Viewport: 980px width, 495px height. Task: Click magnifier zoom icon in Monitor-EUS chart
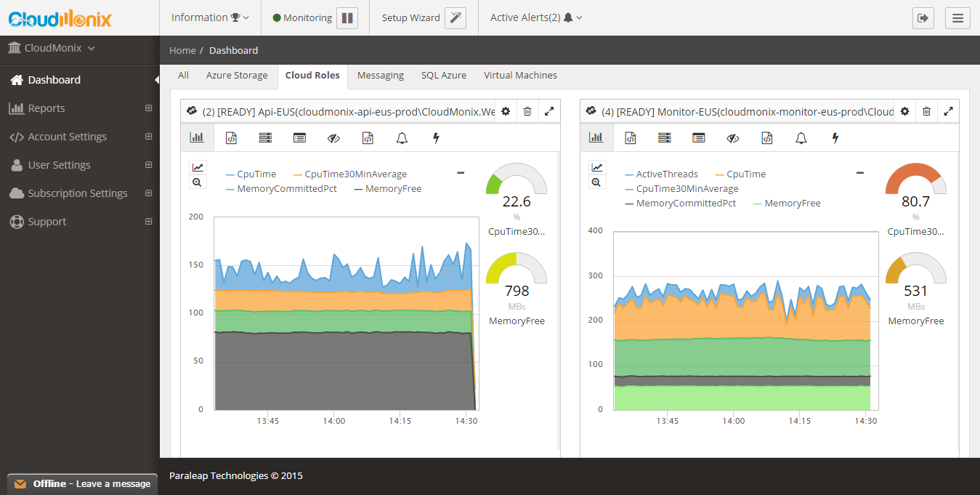[x=596, y=182]
